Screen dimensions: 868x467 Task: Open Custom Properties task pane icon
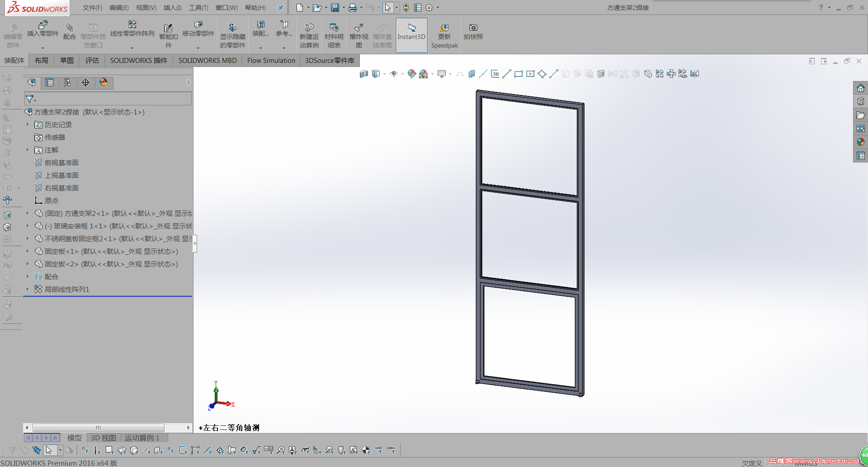pyautogui.click(x=861, y=156)
